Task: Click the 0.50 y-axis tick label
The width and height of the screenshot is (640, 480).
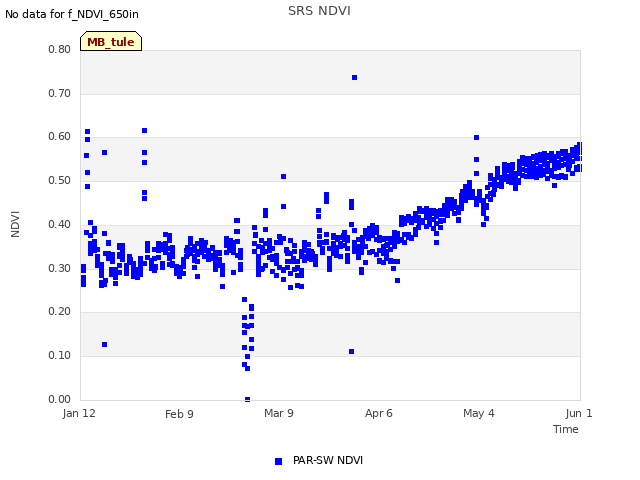Action: tap(60, 180)
